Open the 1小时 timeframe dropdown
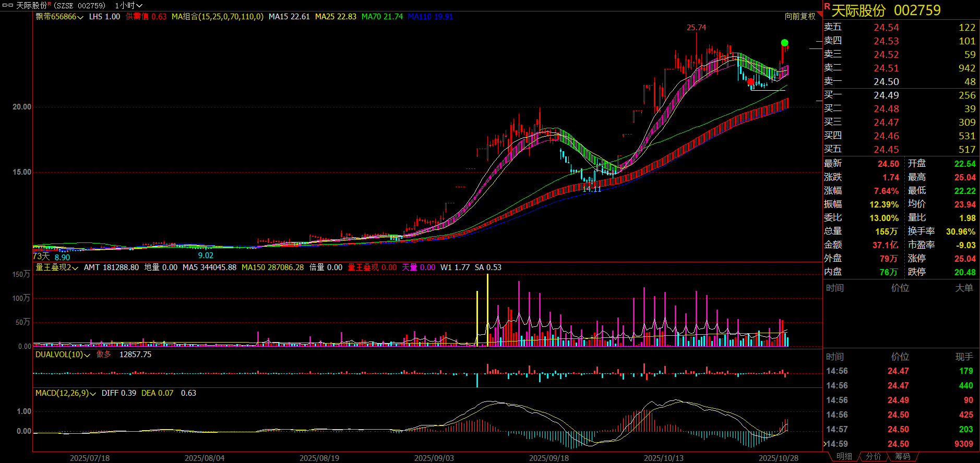The width and height of the screenshot is (980, 463). (128, 5)
